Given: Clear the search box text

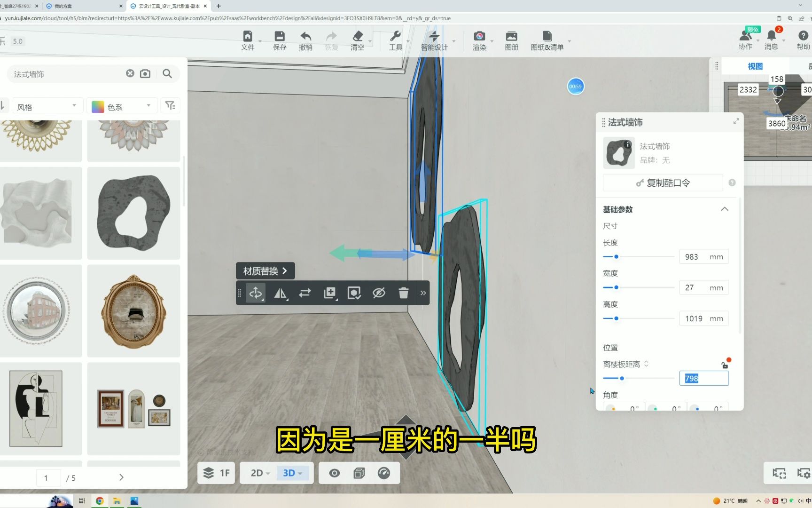Looking at the screenshot, I should (130, 73).
